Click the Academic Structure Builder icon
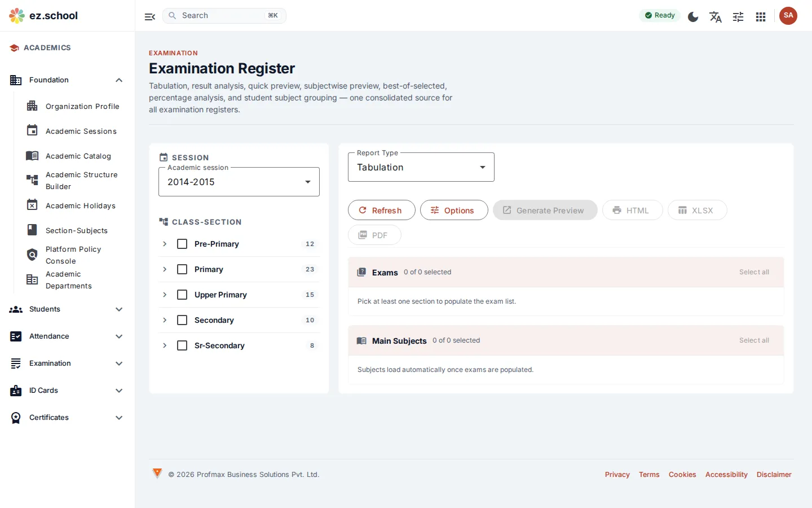Image resolution: width=812 pixels, height=508 pixels. pyautogui.click(x=32, y=180)
